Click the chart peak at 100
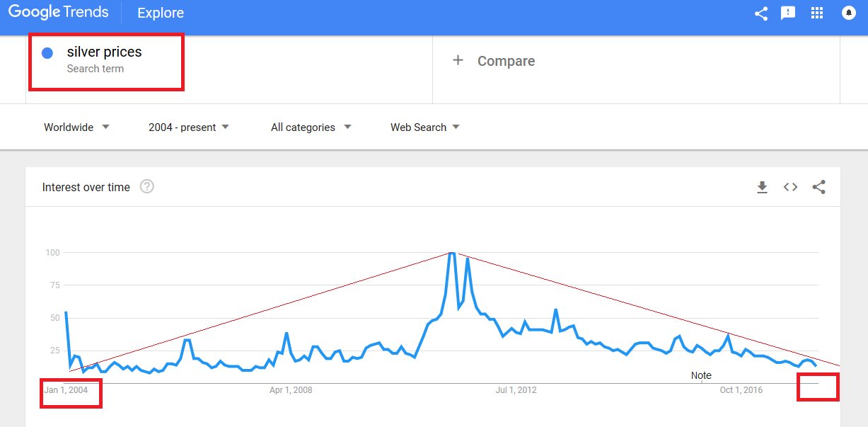The image size is (868, 427). pos(451,253)
